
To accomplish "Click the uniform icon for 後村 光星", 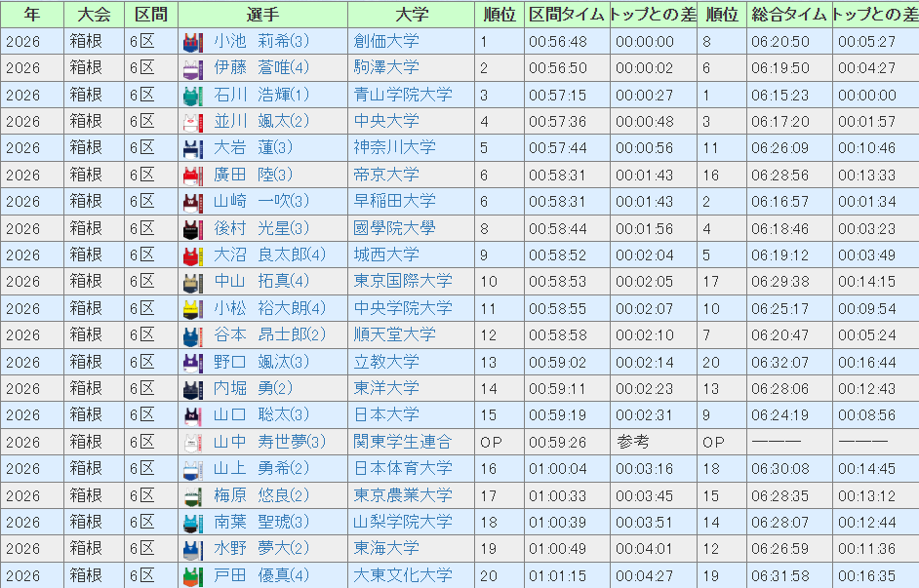I will pos(192,229).
